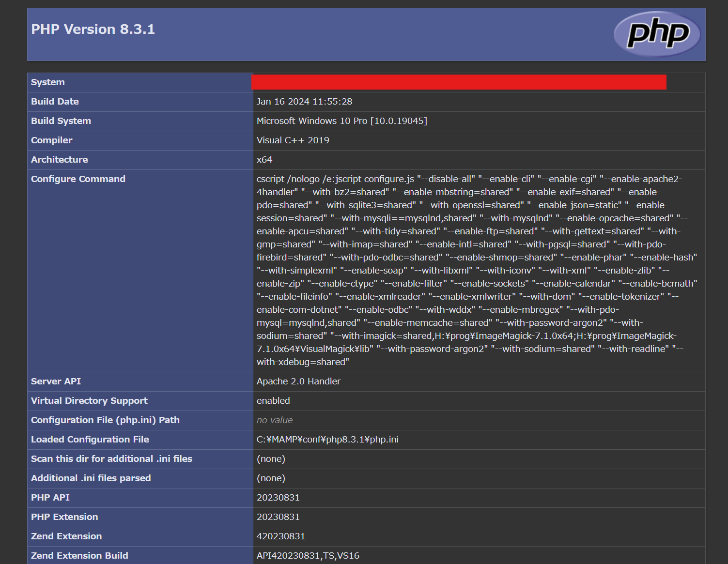Select the Zend Extension Build API420230831,TS,VS16 value

pos(308,555)
